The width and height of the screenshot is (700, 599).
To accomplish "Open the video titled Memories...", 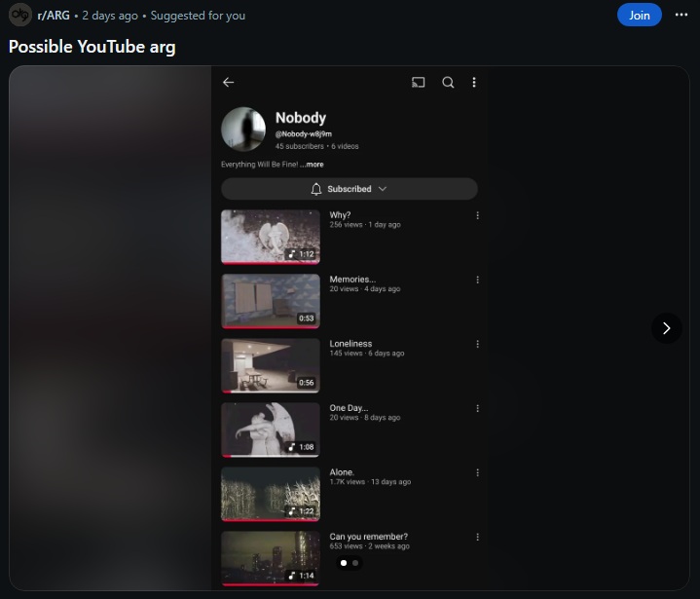I will pos(352,280).
